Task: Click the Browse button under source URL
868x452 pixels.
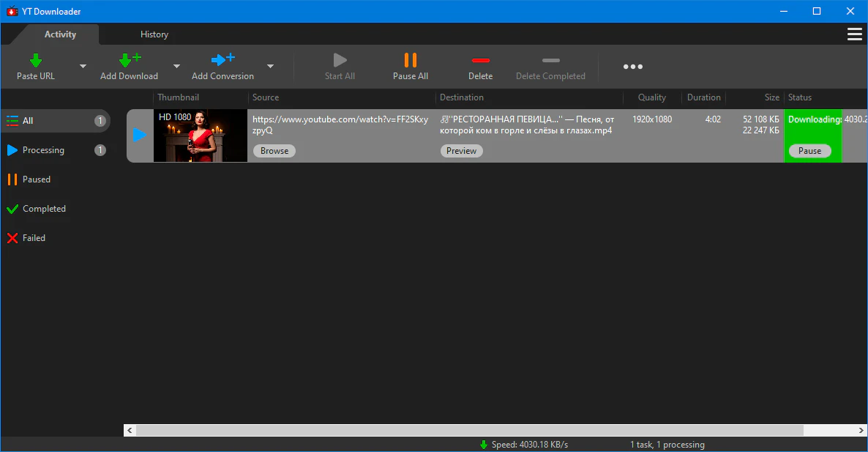Action: point(274,151)
